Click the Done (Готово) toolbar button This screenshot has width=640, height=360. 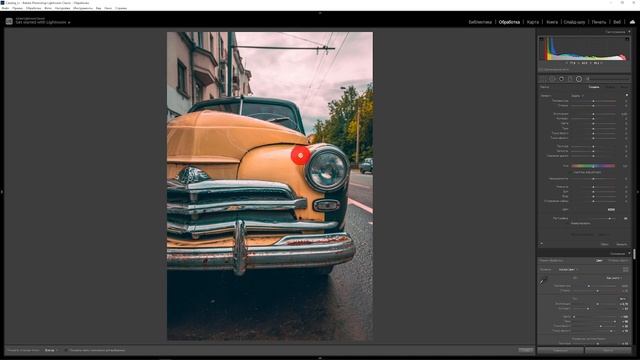[x=526, y=350]
